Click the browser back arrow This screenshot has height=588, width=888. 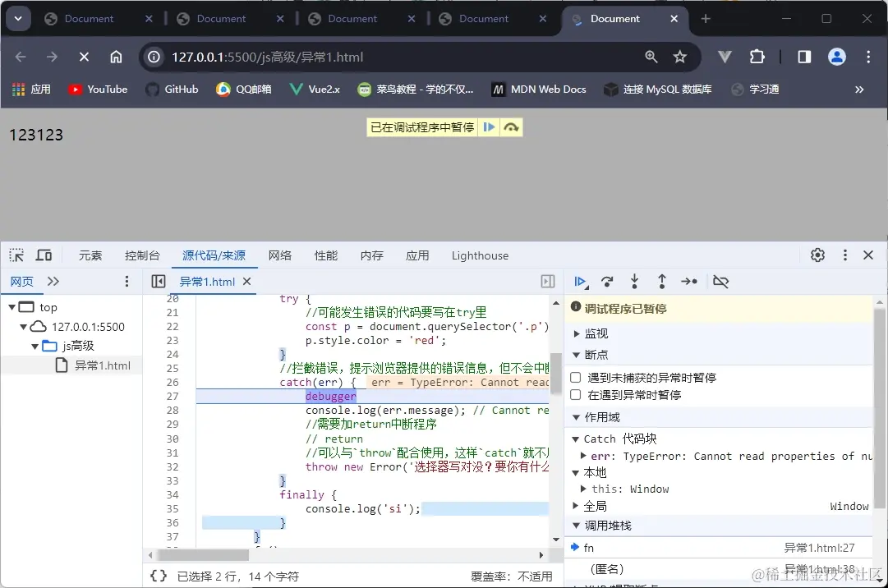21,57
